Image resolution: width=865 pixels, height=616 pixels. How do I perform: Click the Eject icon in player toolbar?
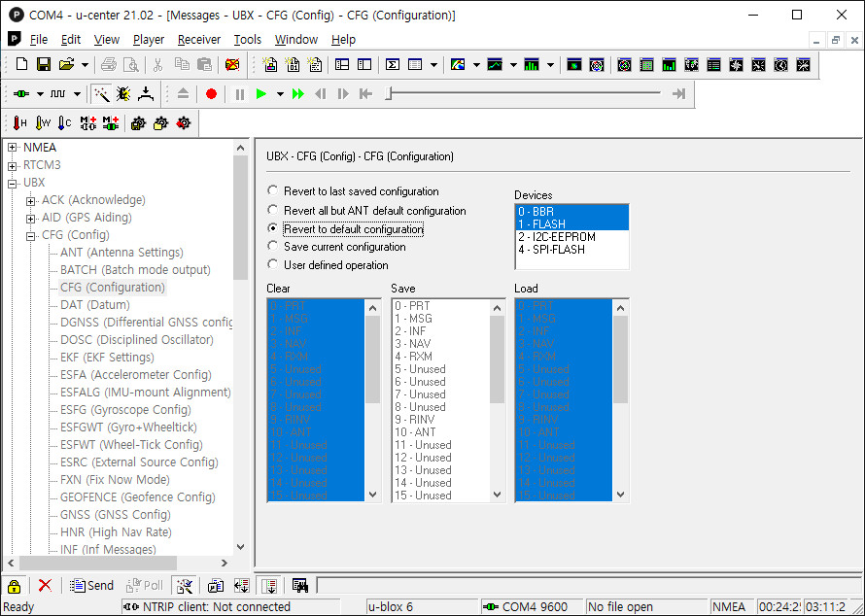(183, 93)
